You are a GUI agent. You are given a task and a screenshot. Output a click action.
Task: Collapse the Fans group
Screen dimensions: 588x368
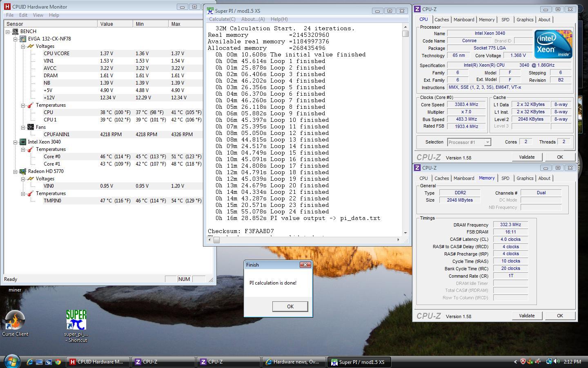pyautogui.click(x=23, y=127)
